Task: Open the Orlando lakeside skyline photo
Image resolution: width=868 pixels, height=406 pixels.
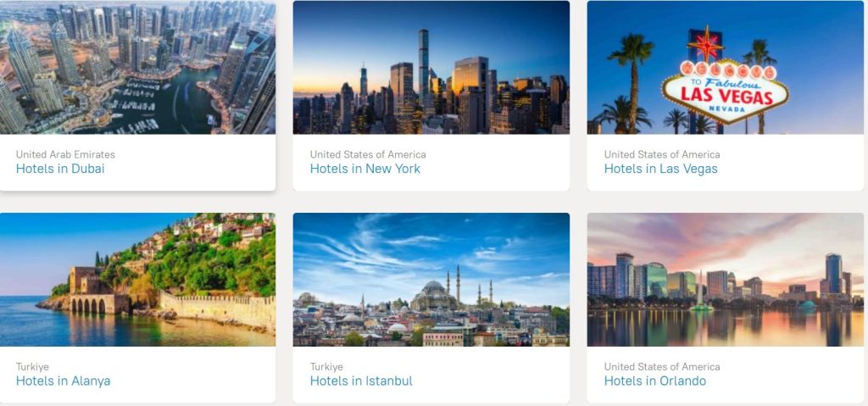Action: tap(726, 280)
